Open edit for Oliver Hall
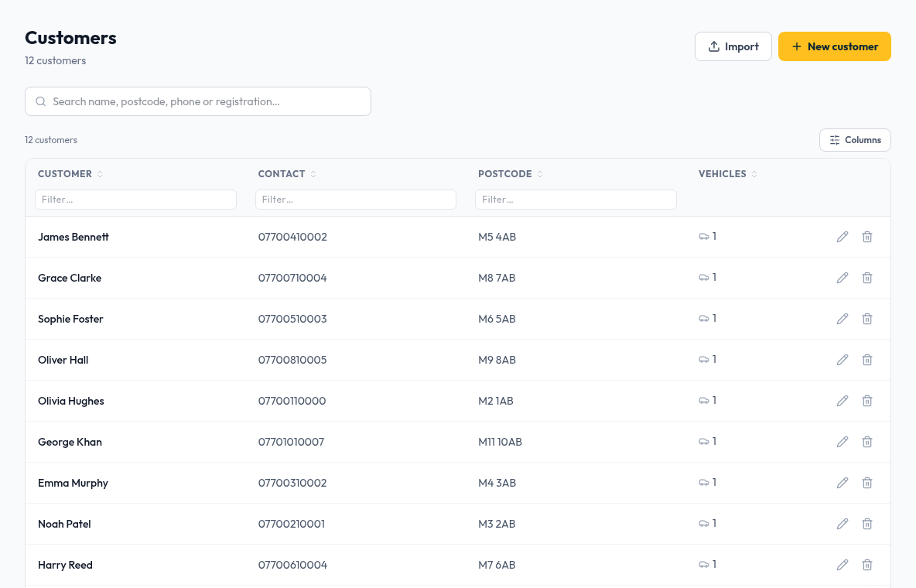Image resolution: width=916 pixels, height=588 pixels. tap(842, 360)
